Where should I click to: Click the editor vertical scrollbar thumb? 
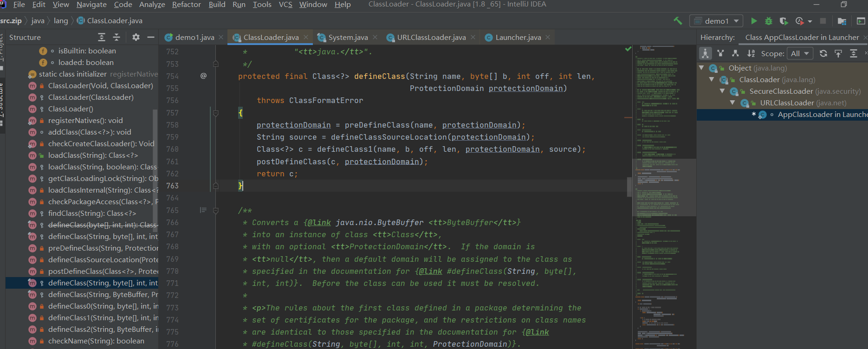click(x=629, y=187)
